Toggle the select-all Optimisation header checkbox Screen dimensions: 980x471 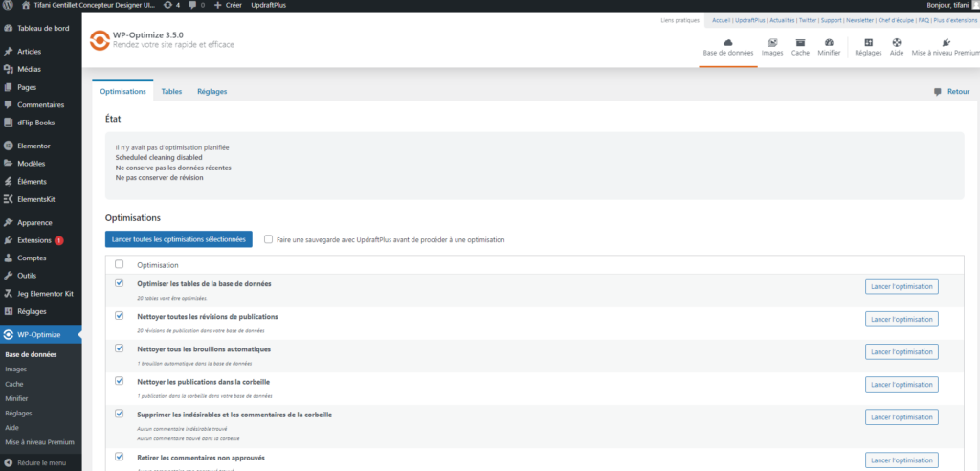point(119,264)
